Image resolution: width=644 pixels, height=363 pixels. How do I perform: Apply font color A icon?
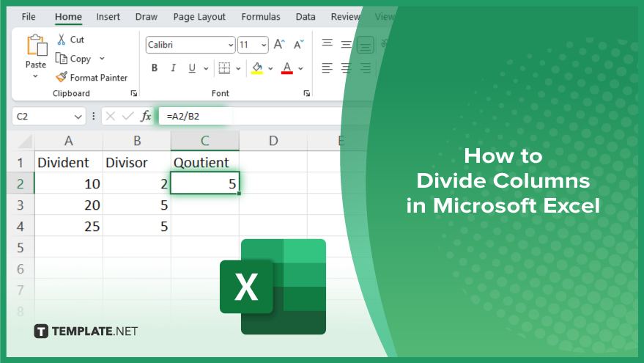[287, 68]
